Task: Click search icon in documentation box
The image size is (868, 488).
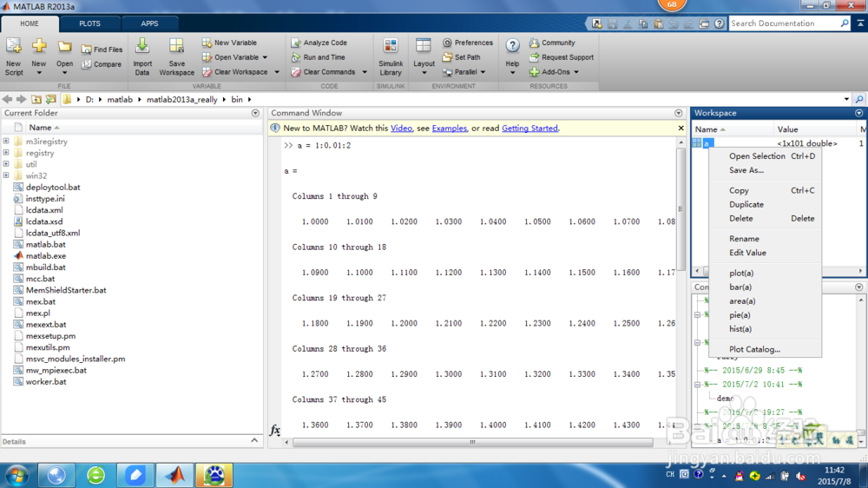Action: (845, 23)
